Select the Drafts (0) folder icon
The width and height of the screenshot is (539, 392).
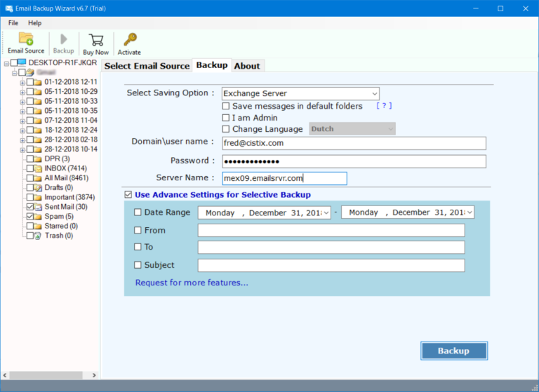coord(38,188)
